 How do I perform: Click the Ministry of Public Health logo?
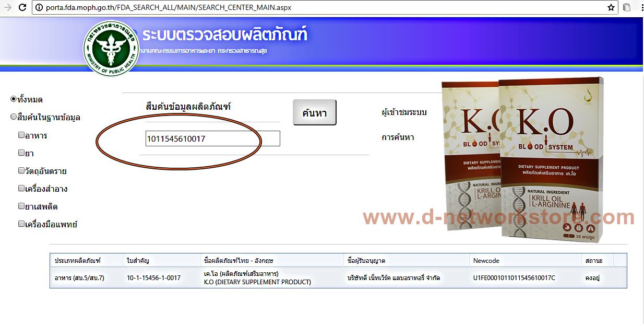pos(110,48)
